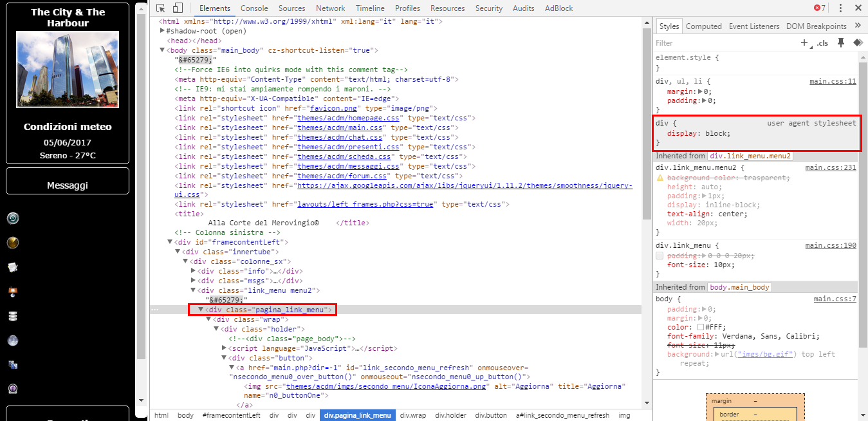Click the ellipsis beside pagina_link_menu row
868x421 pixels.
(x=154, y=310)
